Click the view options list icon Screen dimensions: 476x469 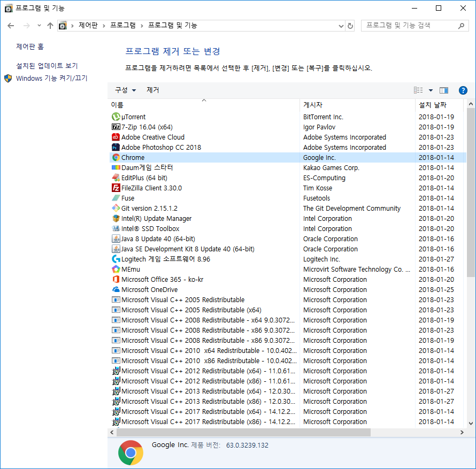tap(418, 90)
